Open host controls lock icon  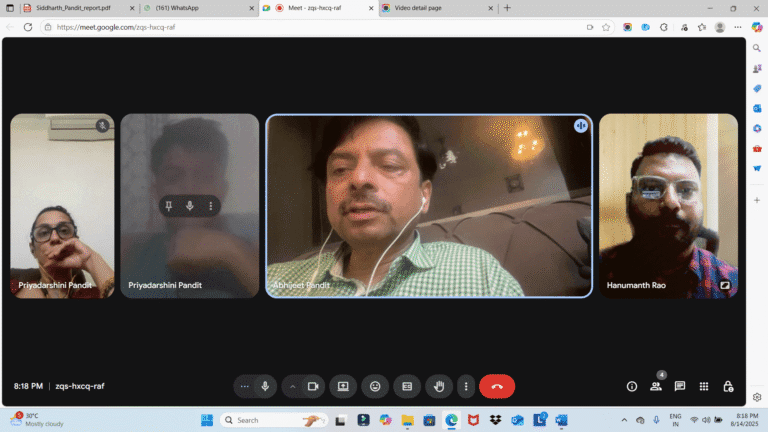[728, 386]
